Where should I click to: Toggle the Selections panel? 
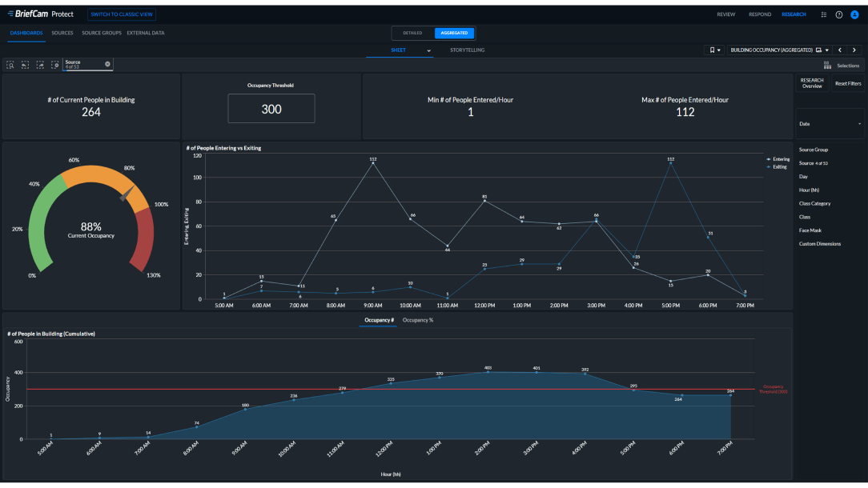click(x=842, y=66)
